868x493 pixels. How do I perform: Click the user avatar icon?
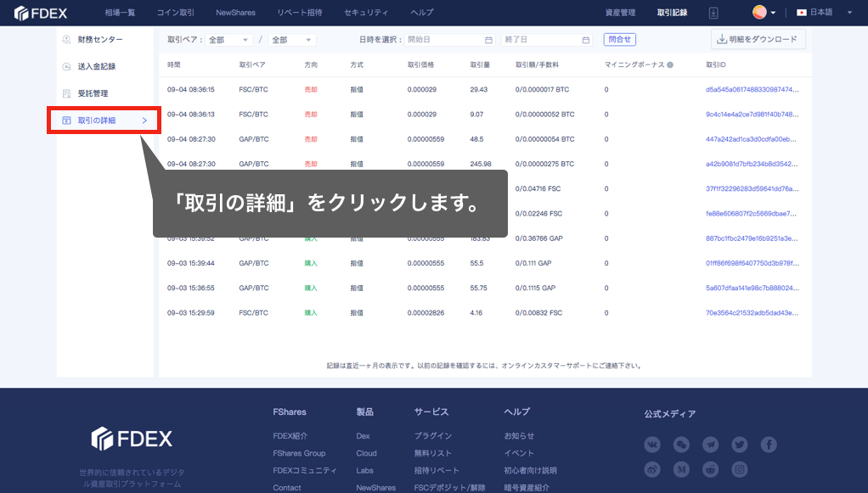[x=759, y=12]
